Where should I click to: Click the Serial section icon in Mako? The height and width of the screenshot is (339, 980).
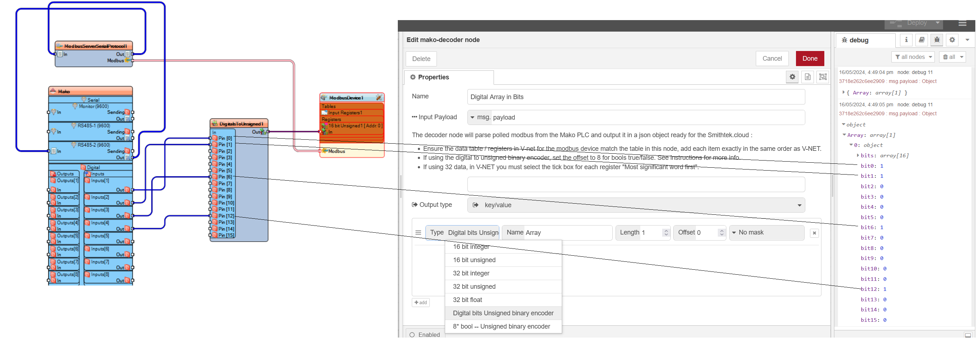coord(84,100)
